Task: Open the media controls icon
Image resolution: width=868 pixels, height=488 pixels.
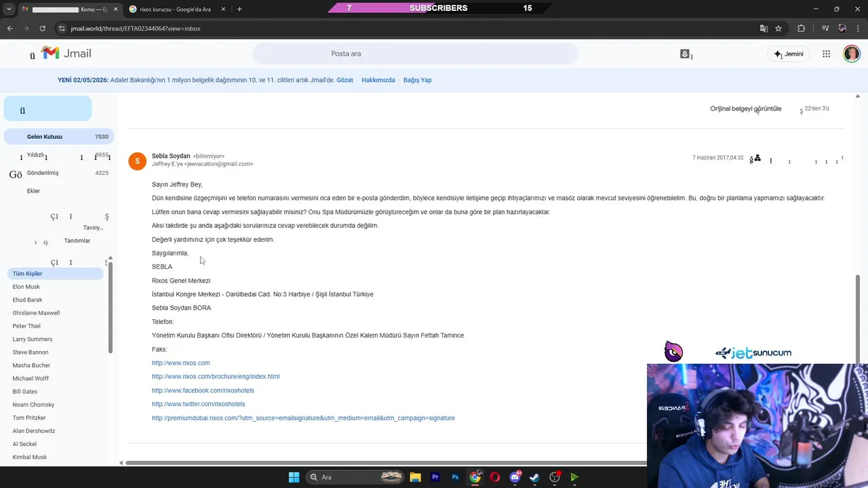Action: pos(825,28)
